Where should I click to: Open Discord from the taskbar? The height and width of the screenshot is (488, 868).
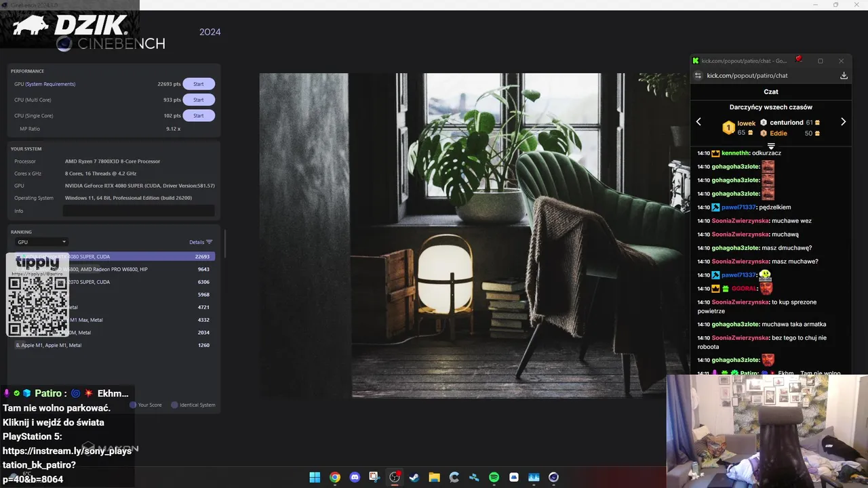point(355,477)
